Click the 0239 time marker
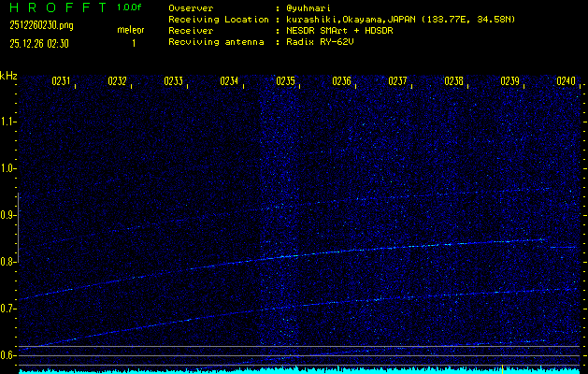The image size is (588, 374). click(x=509, y=82)
